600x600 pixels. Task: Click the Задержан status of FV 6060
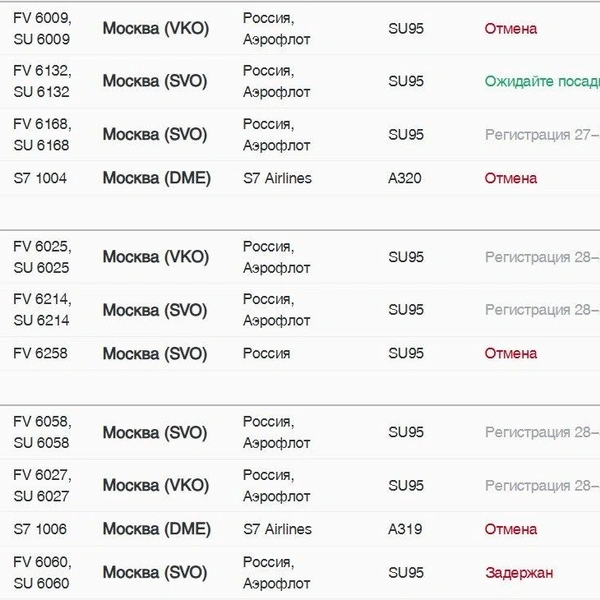tap(519, 573)
